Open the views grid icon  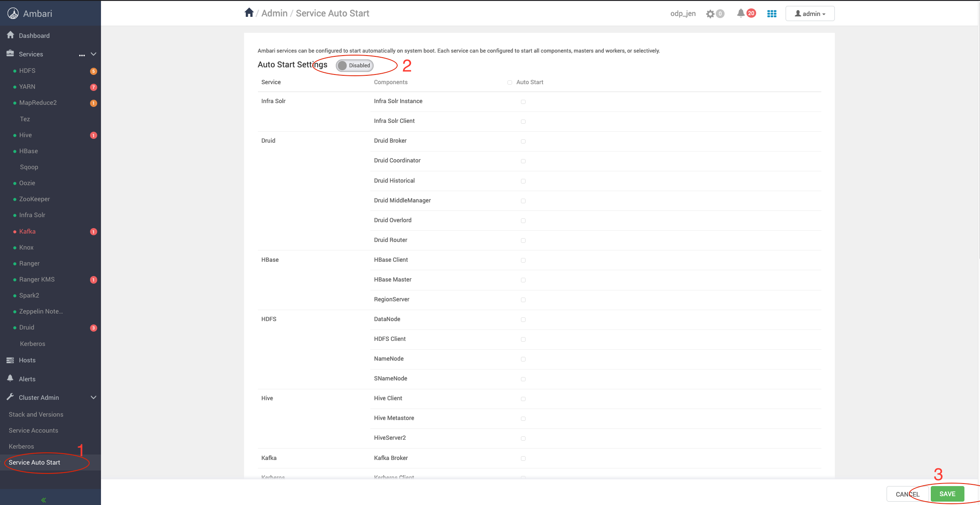click(772, 14)
